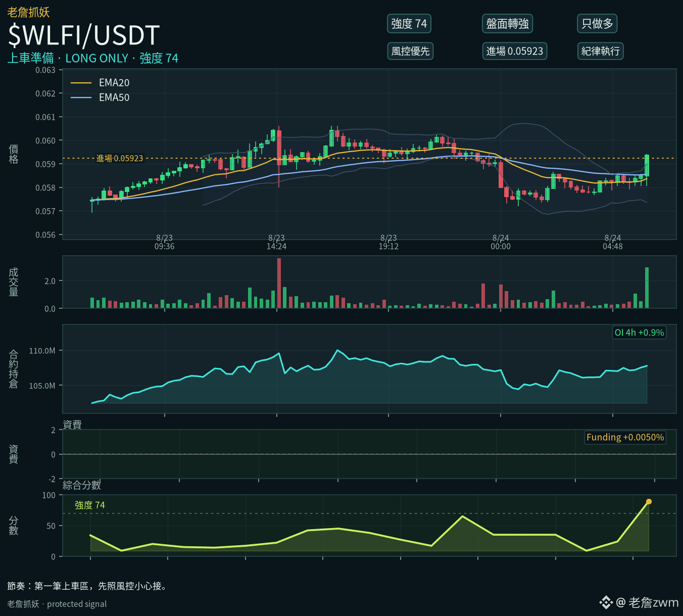The width and height of the screenshot is (683, 616).
Task: Click the EMA20 legend entry
Action: [100, 83]
